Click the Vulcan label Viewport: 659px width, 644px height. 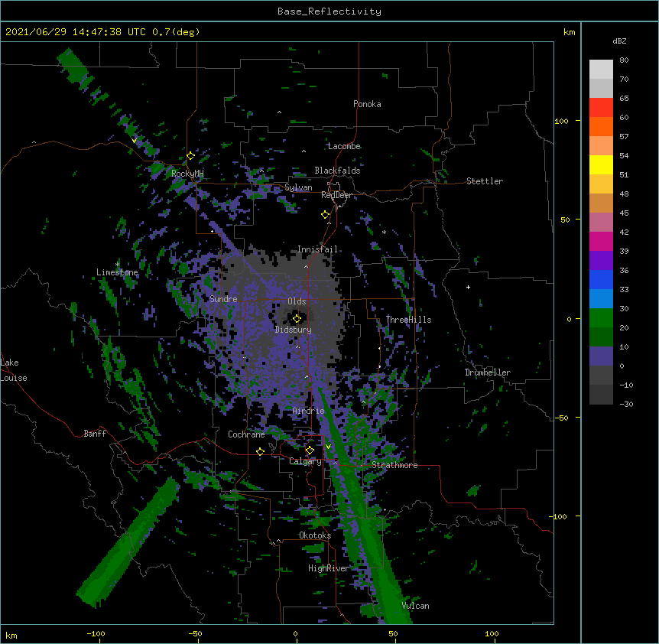click(x=416, y=606)
